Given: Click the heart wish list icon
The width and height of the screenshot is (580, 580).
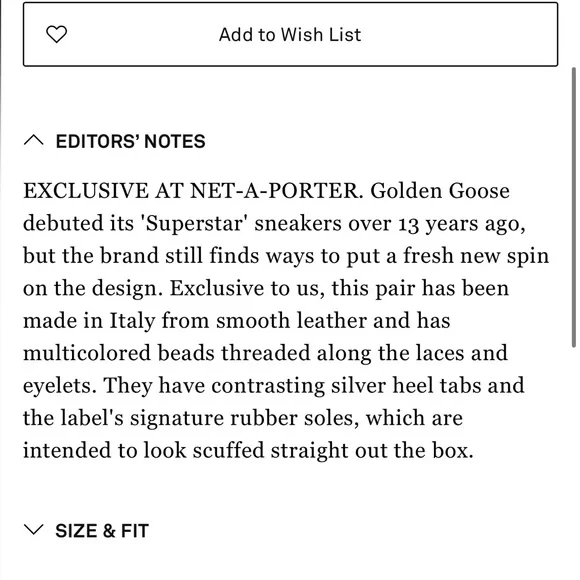Looking at the screenshot, I should click(x=57, y=34).
